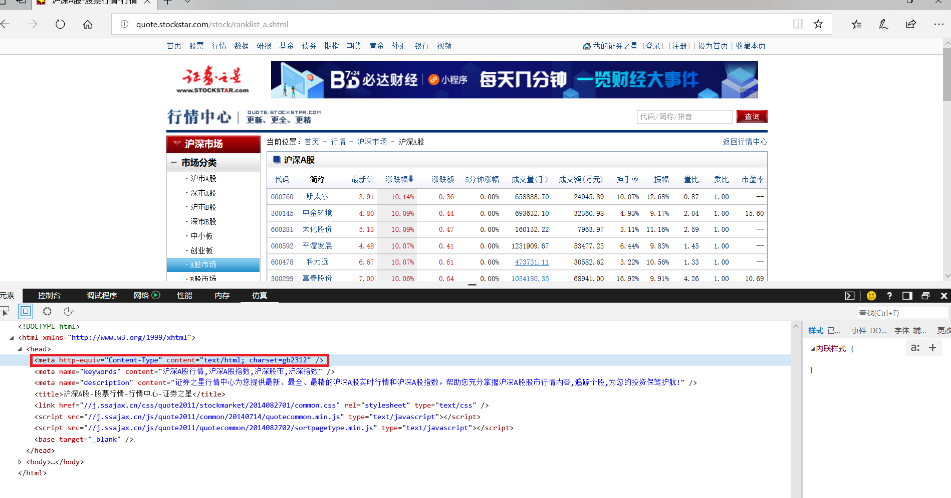The height and width of the screenshot is (498, 951).
Task: Collapse the 内联样式 section triangle
Action: [812, 349]
